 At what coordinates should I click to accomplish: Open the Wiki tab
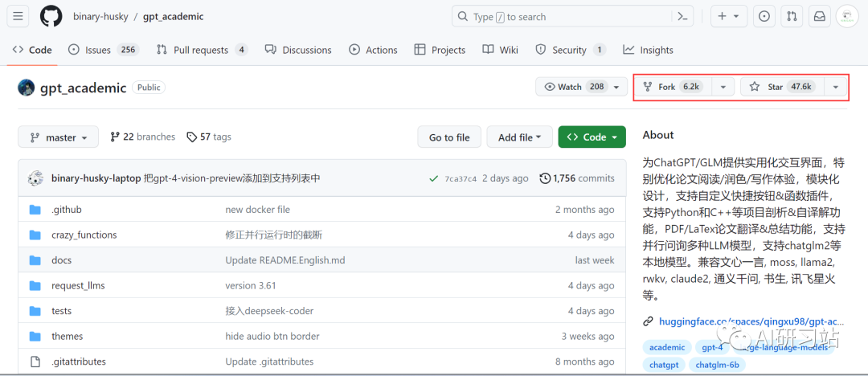click(x=501, y=50)
